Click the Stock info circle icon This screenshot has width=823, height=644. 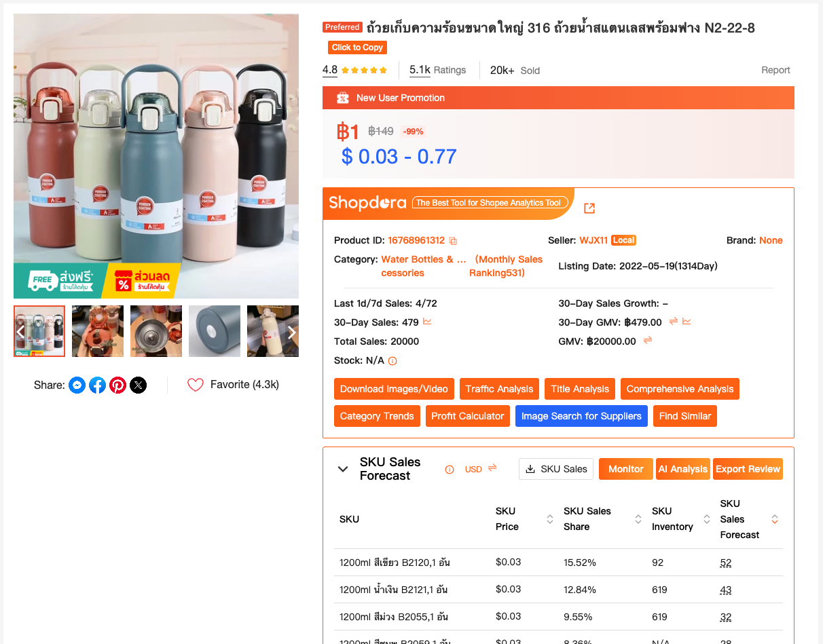[x=392, y=361]
